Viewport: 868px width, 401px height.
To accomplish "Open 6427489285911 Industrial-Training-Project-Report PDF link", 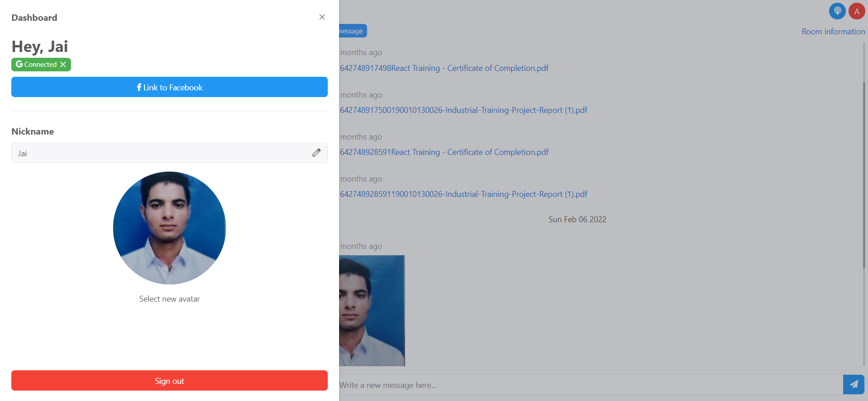I will (463, 194).
